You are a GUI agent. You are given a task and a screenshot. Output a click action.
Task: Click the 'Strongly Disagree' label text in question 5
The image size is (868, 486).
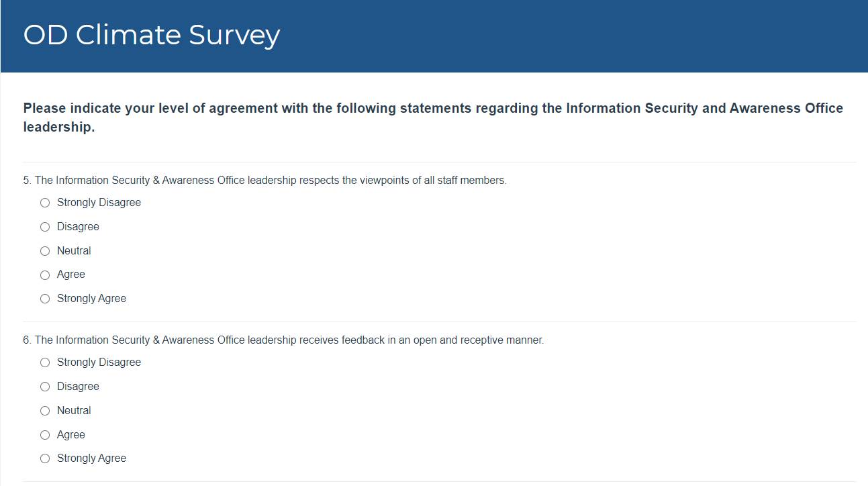click(99, 203)
